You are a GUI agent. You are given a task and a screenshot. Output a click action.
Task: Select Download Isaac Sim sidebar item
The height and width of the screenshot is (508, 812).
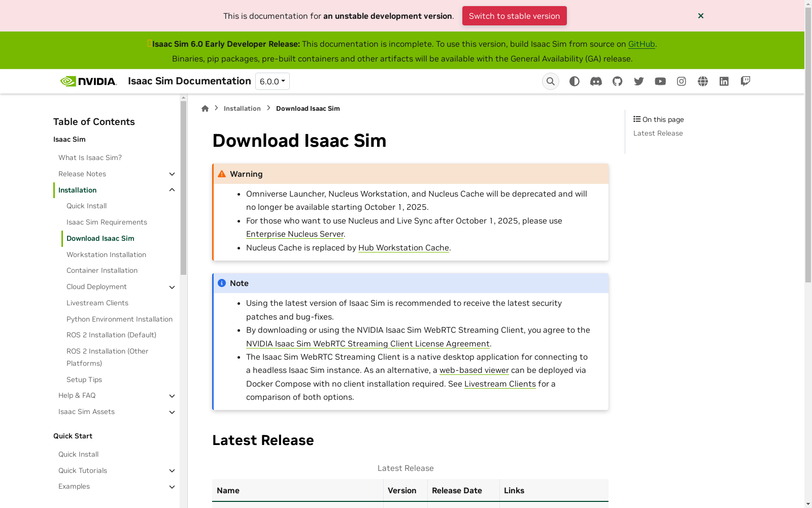[x=100, y=238]
